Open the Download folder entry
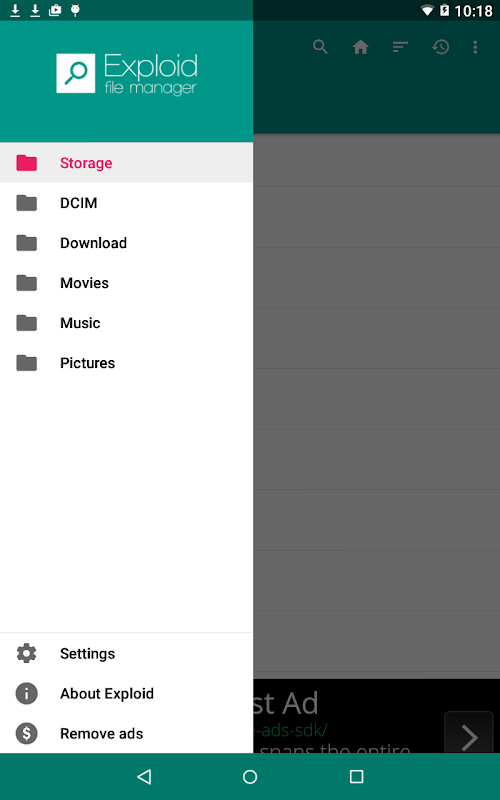Image resolution: width=500 pixels, height=800 pixels. coord(127,243)
